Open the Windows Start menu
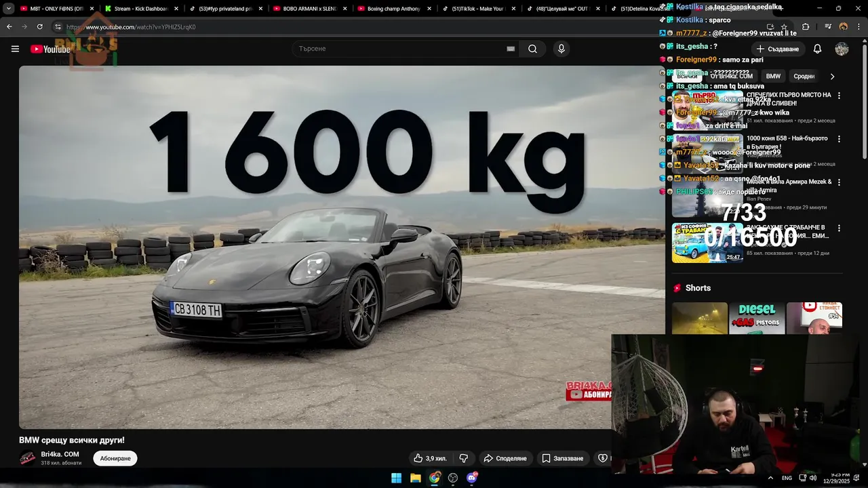868x488 pixels. coord(397,478)
